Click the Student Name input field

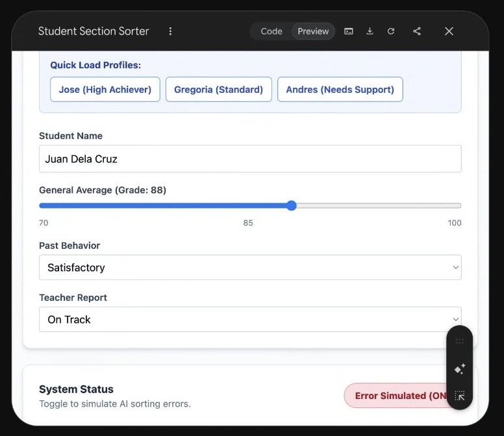tap(250, 159)
